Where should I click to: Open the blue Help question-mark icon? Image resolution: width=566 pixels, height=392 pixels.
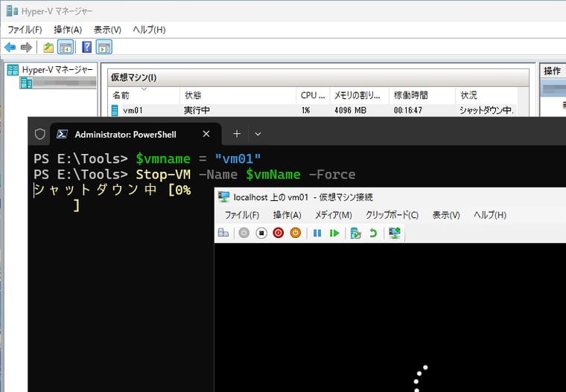[86, 48]
